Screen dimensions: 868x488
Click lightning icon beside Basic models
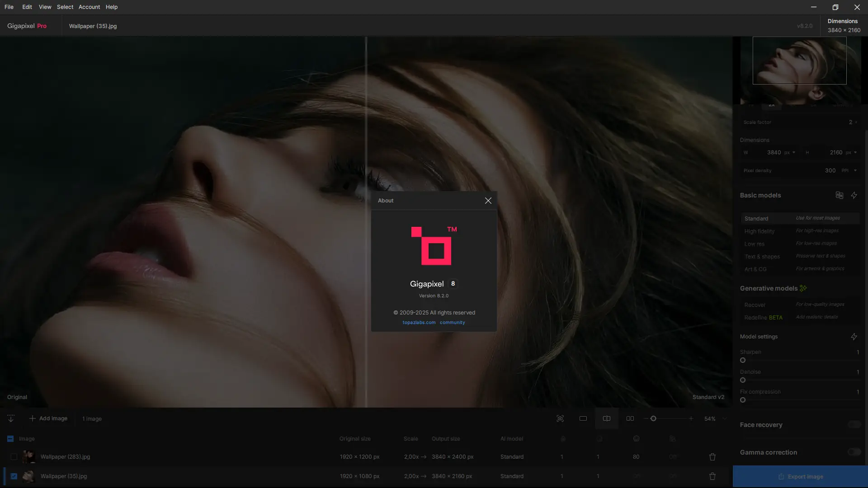coord(854,195)
